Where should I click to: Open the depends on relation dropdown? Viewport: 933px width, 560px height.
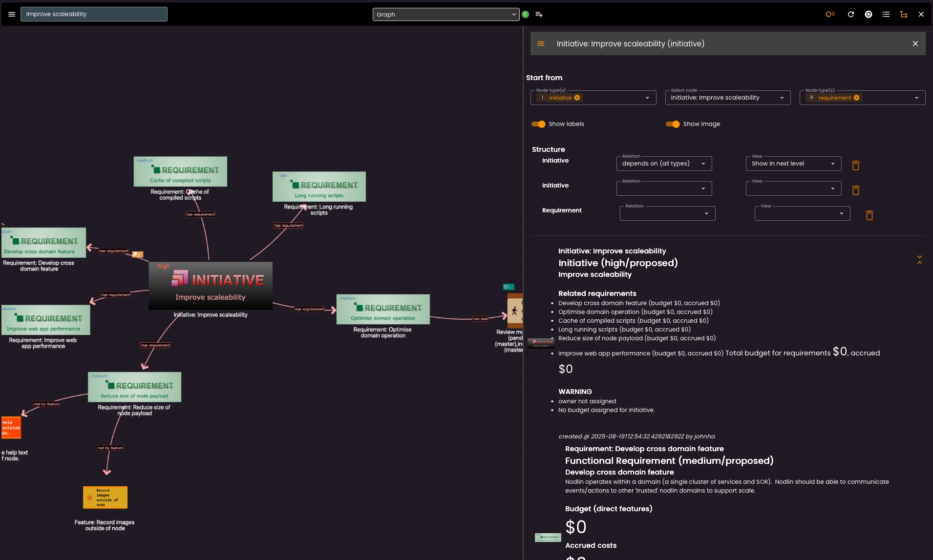point(663,164)
